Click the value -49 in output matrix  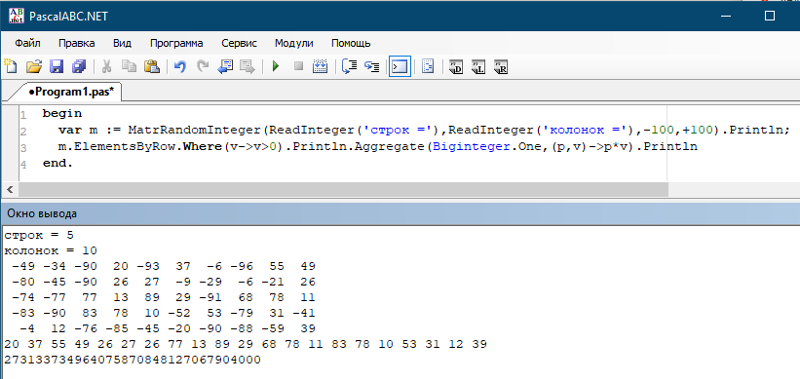(23, 266)
